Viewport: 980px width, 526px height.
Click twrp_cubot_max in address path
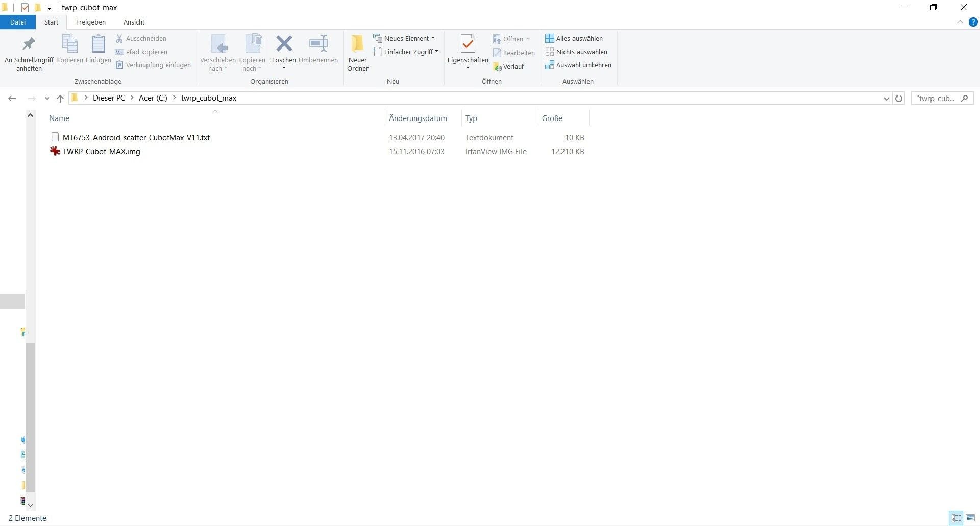pyautogui.click(x=209, y=98)
